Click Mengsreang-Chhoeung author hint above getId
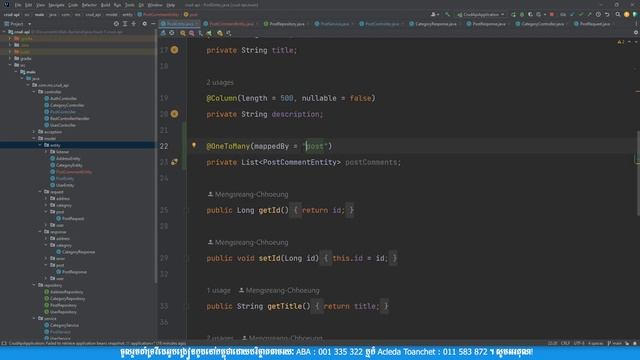 248,194
